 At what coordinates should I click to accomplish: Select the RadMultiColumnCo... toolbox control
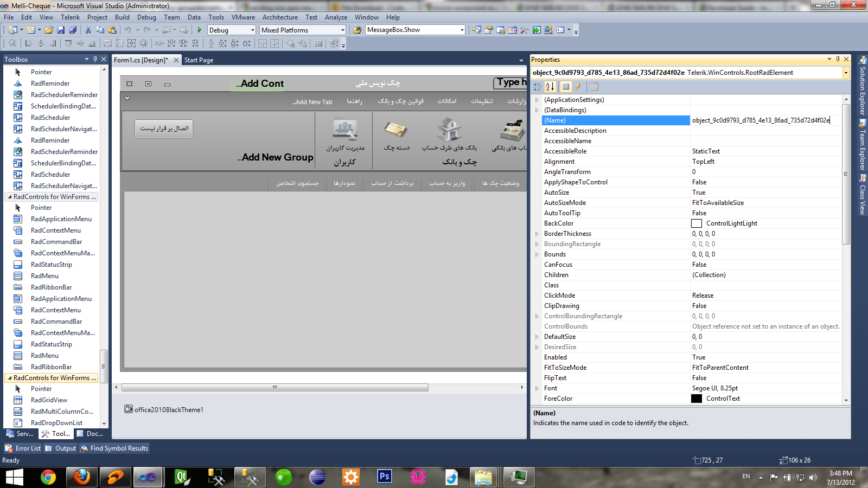pyautogui.click(x=62, y=412)
